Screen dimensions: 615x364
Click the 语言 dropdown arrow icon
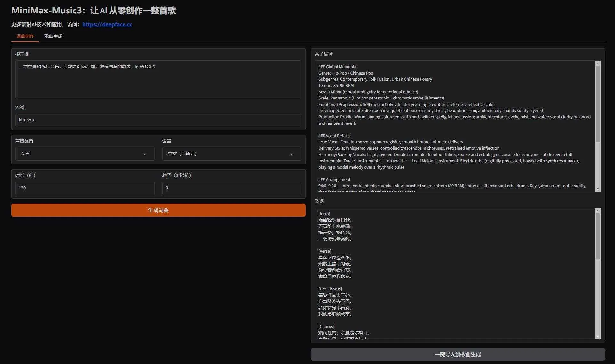coord(292,154)
